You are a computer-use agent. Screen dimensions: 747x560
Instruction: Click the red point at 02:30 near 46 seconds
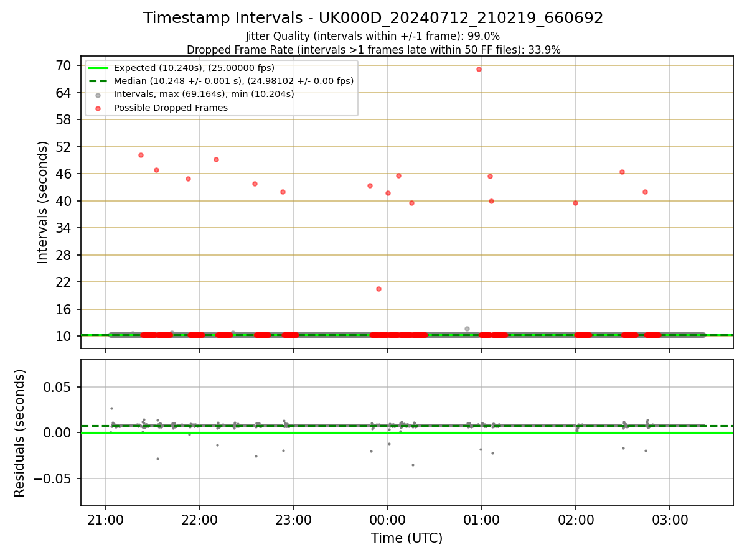(622, 172)
